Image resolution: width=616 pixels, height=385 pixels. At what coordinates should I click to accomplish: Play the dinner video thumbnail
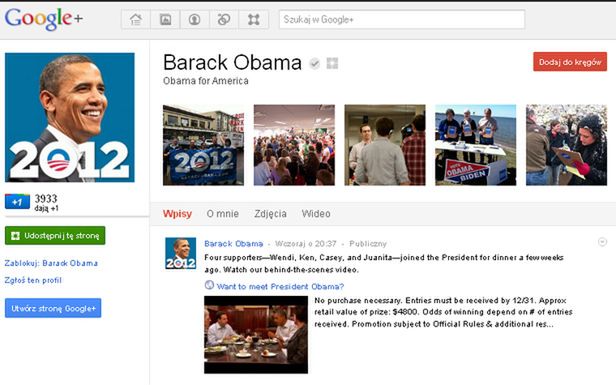point(256,335)
